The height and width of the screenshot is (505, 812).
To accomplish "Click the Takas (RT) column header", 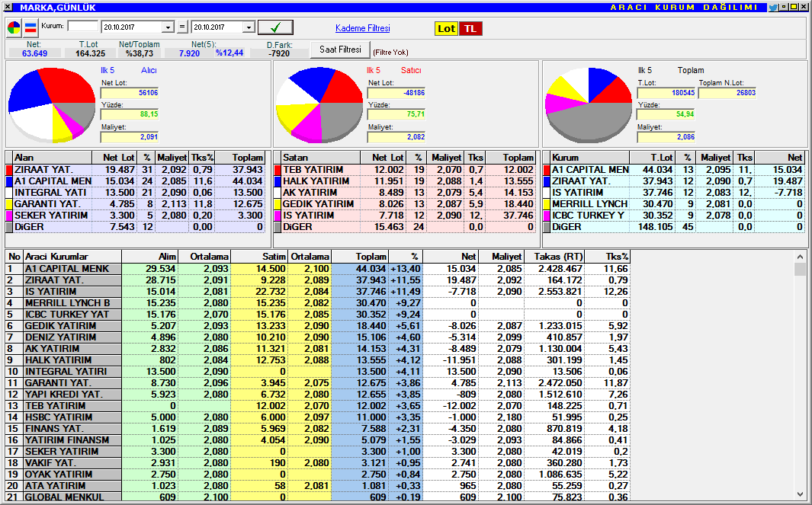I will (554, 257).
